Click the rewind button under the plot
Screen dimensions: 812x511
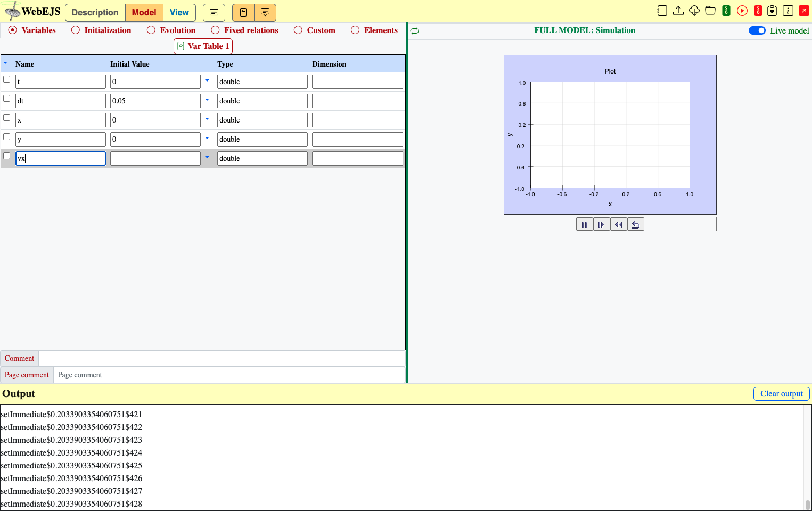[619, 224]
